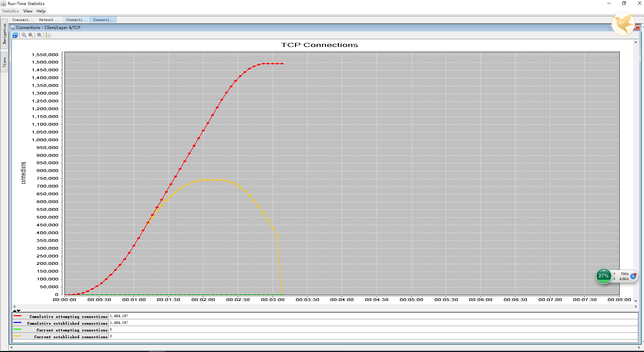644x352 pixels.
Task: Select the Current established connections legend label
Action: coord(71,337)
